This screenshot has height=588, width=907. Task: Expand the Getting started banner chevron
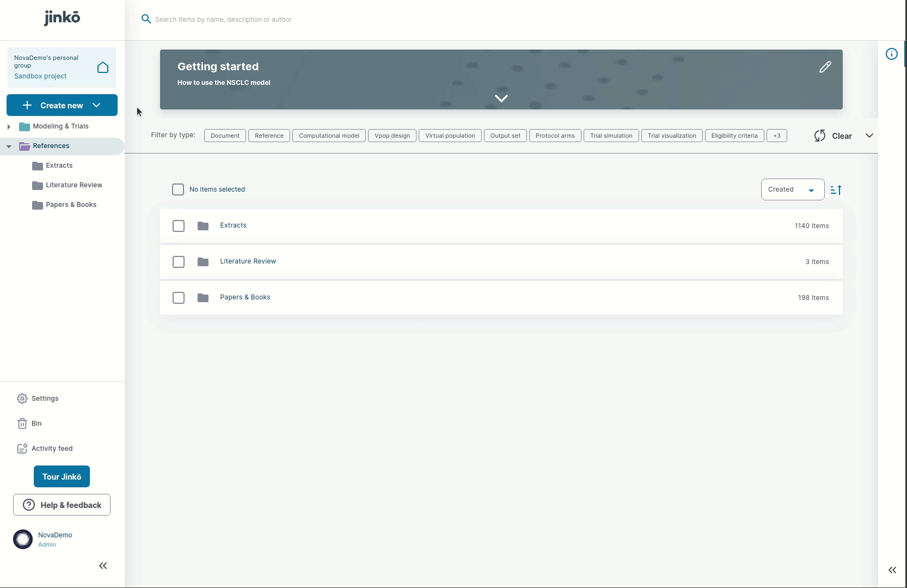click(x=501, y=99)
